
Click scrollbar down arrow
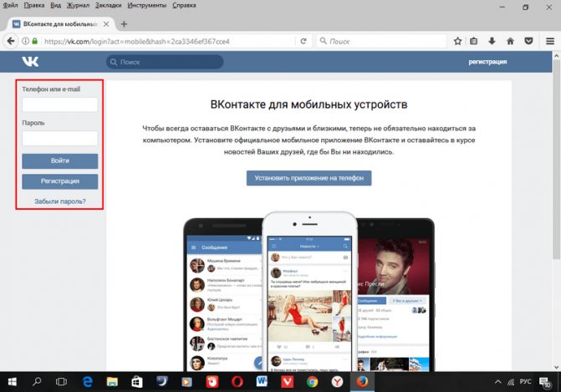point(556,367)
